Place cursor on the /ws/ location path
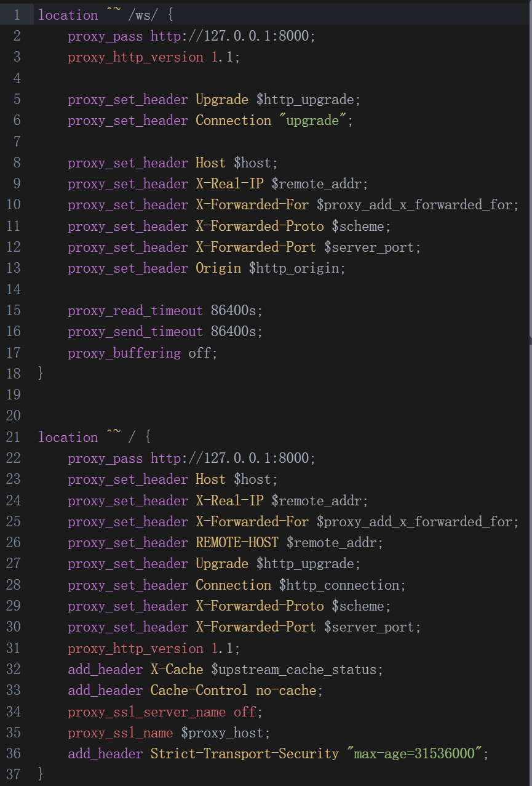532x786 pixels. click(x=143, y=15)
